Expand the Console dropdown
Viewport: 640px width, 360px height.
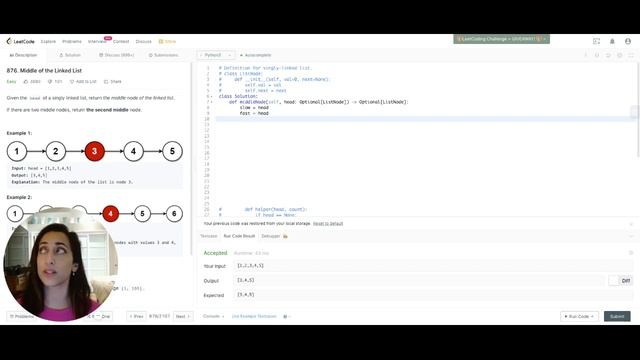[x=213, y=316]
